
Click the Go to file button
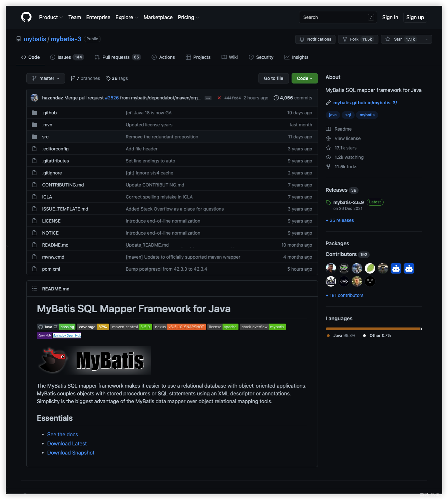point(273,78)
